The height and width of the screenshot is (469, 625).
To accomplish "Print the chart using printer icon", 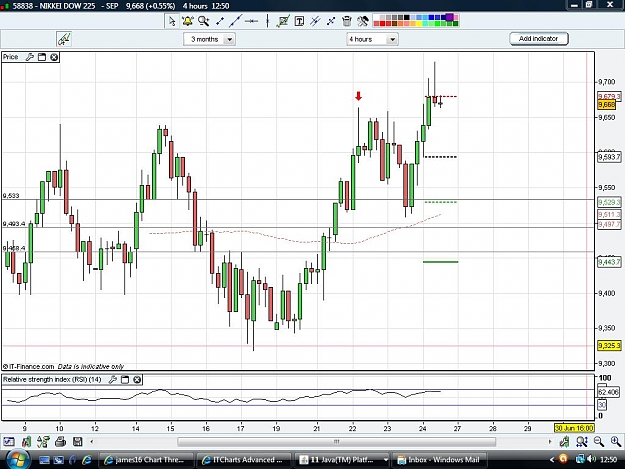I will [x=61, y=442].
